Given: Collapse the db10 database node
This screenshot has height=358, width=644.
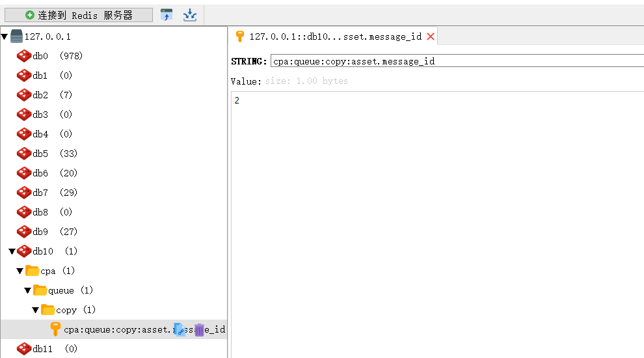Looking at the screenshot, I should [x=12, y=251].
